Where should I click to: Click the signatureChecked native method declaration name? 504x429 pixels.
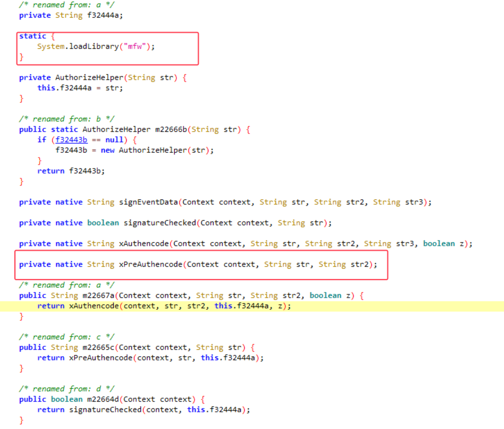[x=160, y=223]
